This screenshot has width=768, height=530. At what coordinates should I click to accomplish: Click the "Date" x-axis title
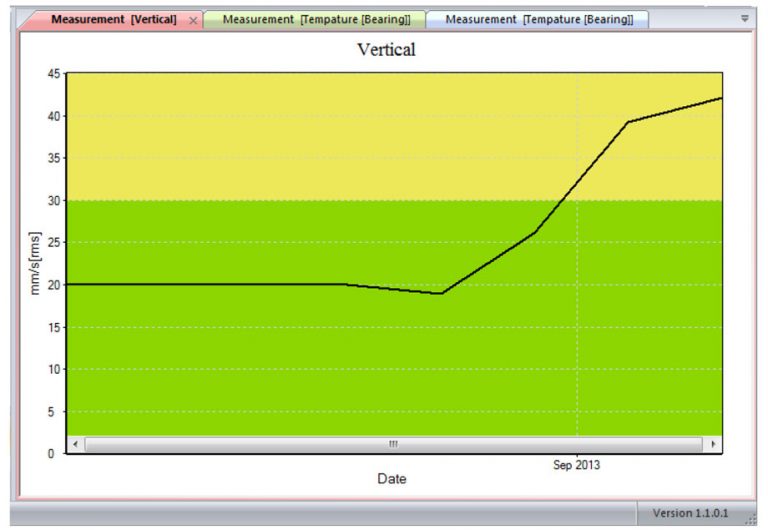[x=392, y=479]
